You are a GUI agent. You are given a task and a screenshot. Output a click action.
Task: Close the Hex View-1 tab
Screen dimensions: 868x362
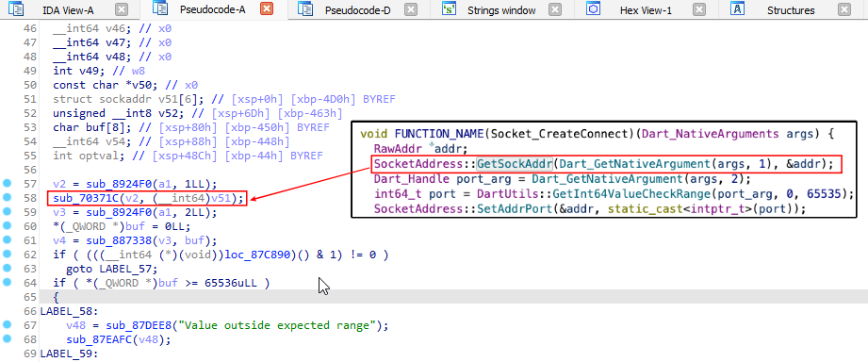tap(699, 9)
